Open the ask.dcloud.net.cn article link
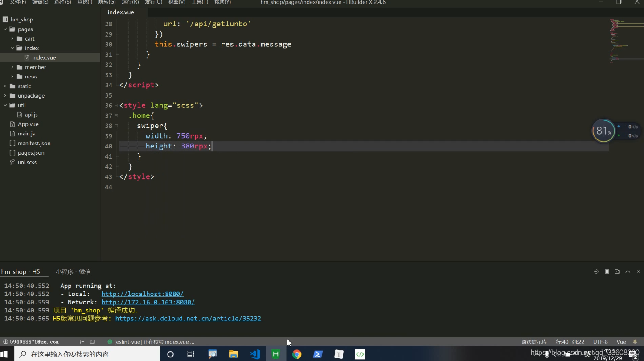 click(x=188, y=319)
